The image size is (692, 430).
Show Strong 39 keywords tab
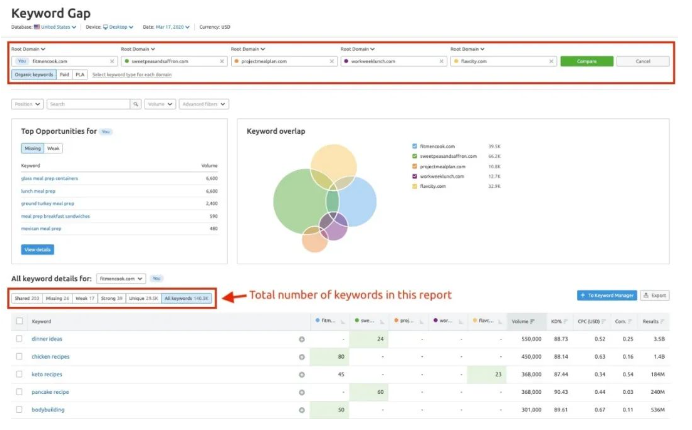pos(112,298)
